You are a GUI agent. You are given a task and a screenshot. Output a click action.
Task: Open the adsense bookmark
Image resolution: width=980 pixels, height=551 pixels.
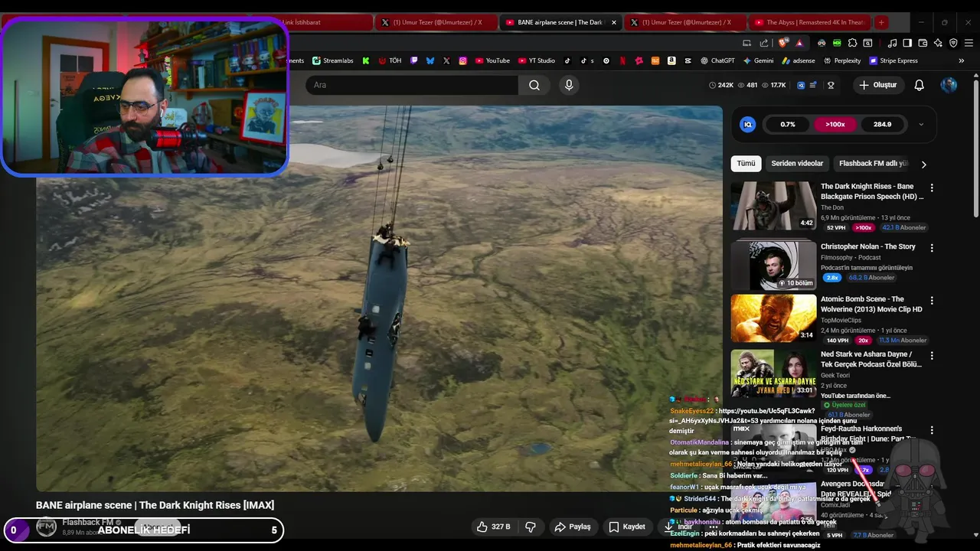799,60
